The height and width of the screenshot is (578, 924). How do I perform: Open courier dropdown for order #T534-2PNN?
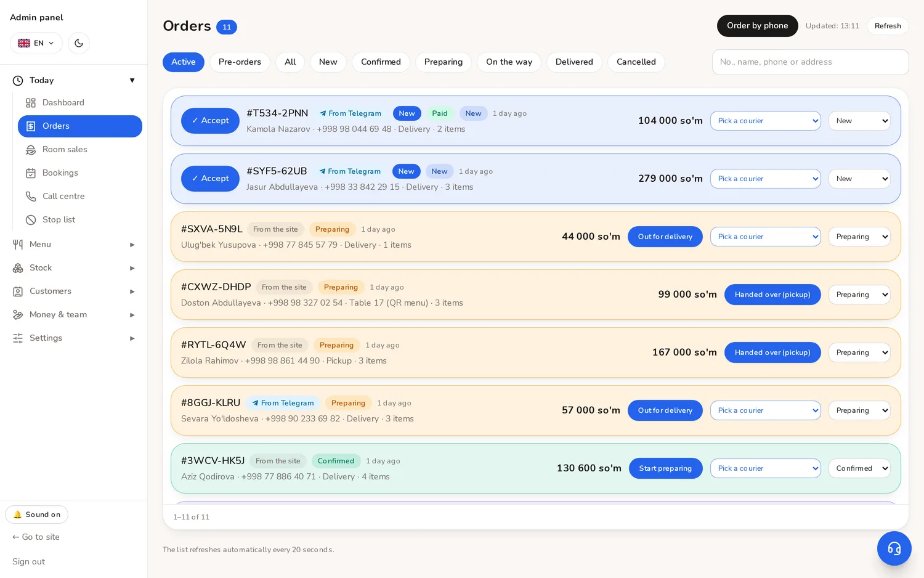766,121
